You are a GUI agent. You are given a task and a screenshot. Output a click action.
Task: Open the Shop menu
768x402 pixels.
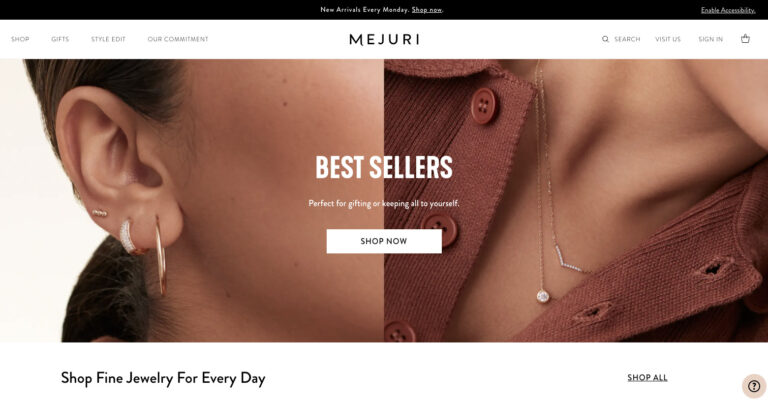click(x=20, y=39)
